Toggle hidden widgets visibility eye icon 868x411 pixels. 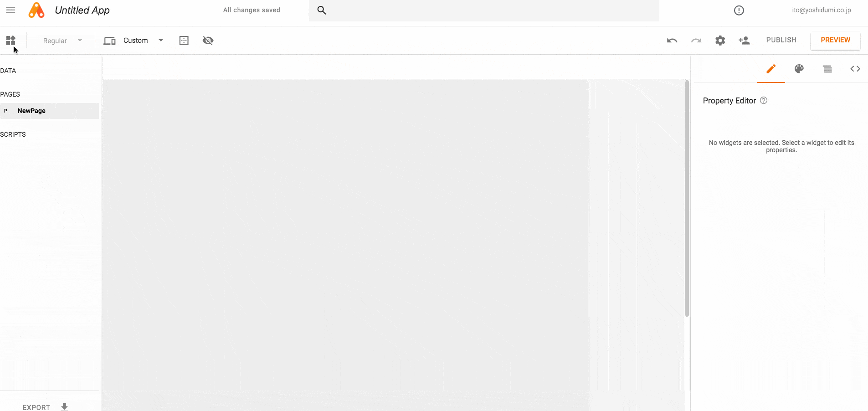(208, 41)
